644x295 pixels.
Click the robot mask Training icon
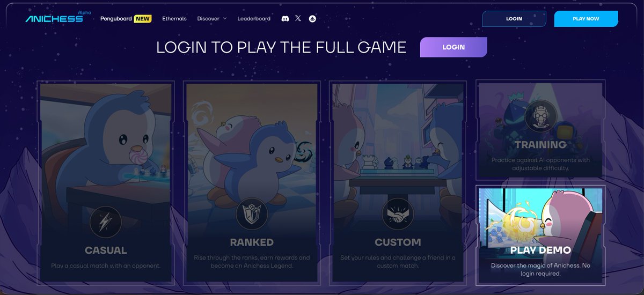click(540, 117)
